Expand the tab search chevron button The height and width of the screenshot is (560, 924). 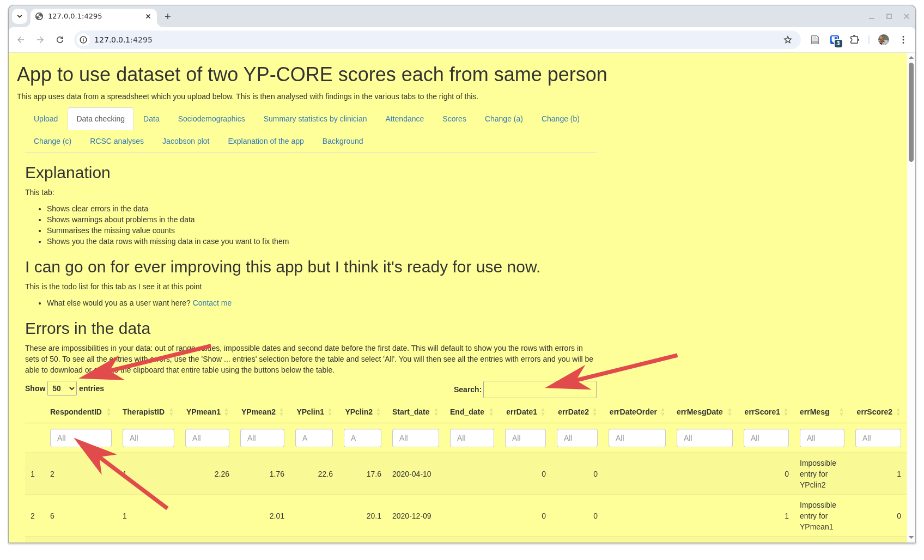click(x=20, y=16)
